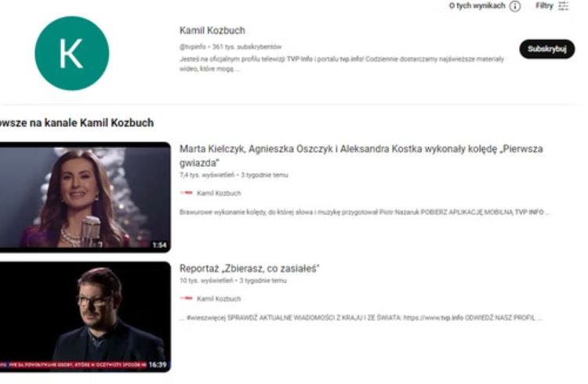Click the 16:39 duration badge
Image resolution: width=588 pixels, height=384 pixels.
point(158,364)
